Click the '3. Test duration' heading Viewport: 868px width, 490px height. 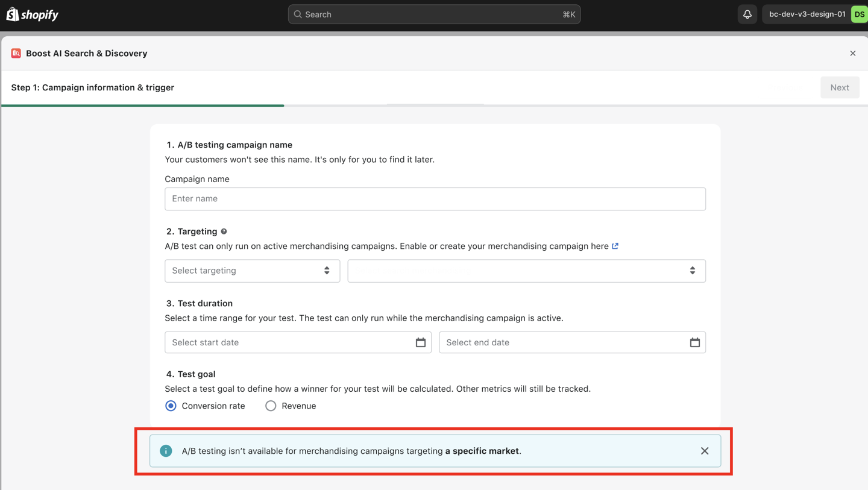point(200,303)
